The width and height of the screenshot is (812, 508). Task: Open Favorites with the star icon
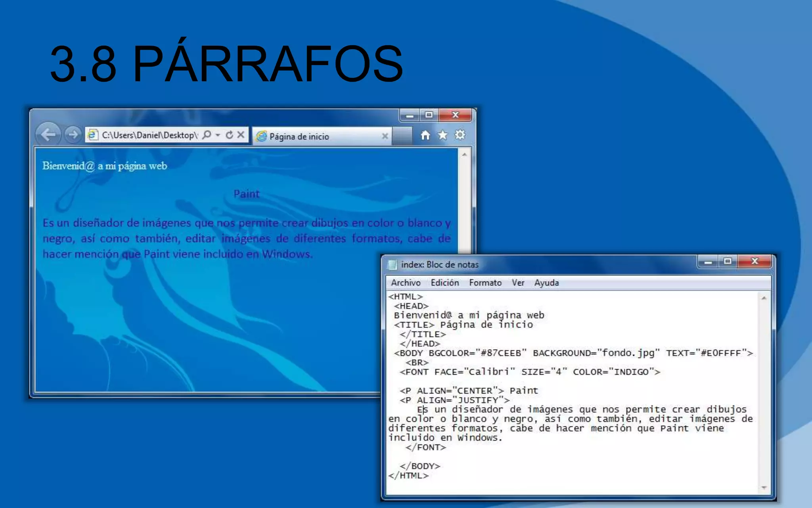[442, 135]
